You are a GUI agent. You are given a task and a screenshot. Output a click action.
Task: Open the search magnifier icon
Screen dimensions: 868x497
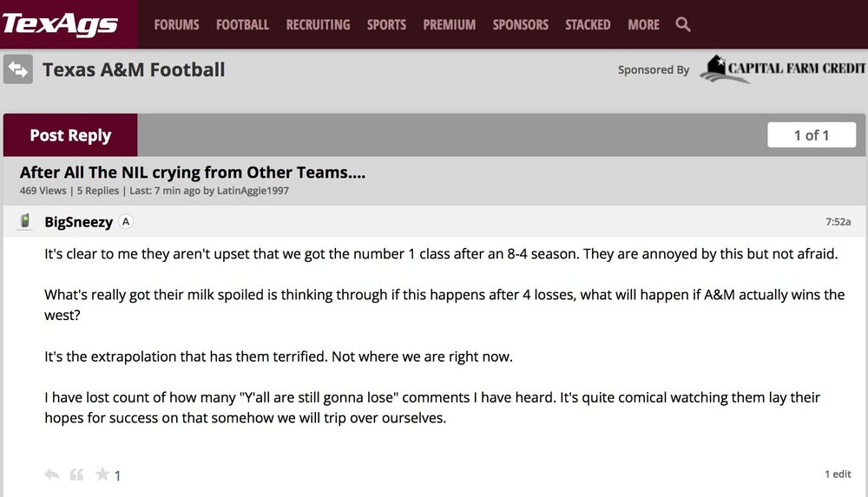point(683,24)
